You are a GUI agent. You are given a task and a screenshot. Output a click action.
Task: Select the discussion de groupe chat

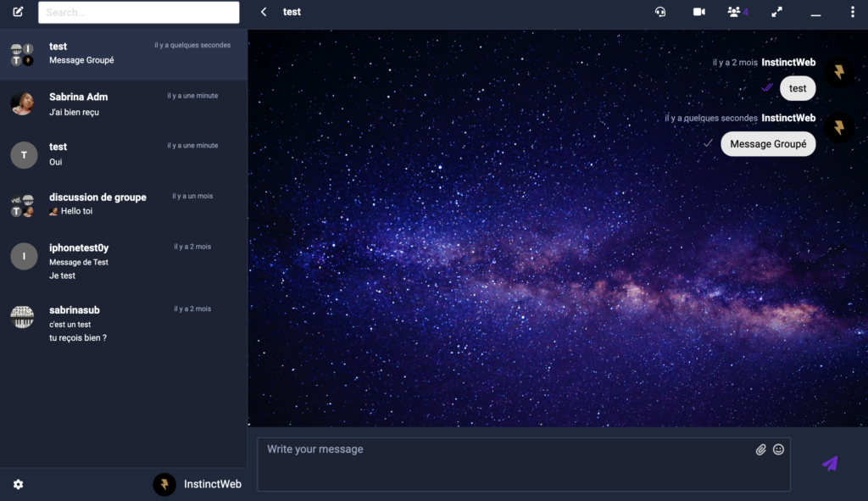(x=123, y=204)
